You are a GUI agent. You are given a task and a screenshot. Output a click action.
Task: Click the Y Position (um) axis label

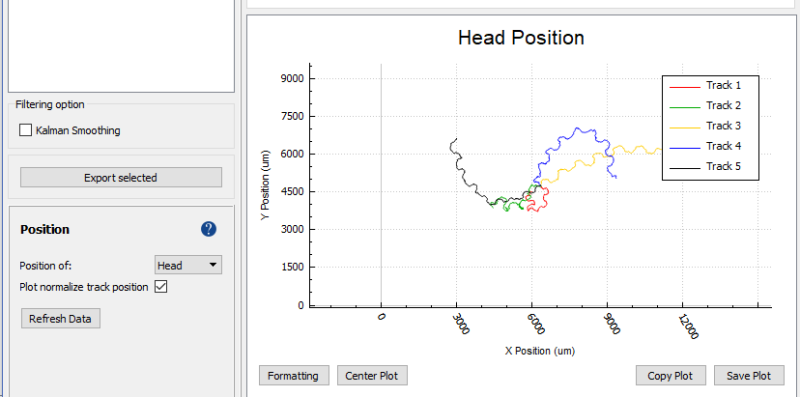click(265, 185)
